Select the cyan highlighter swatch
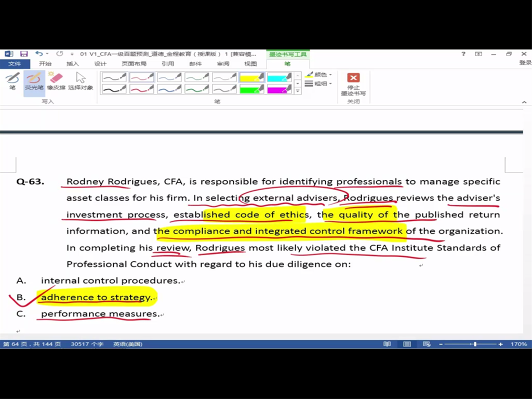 279,78
